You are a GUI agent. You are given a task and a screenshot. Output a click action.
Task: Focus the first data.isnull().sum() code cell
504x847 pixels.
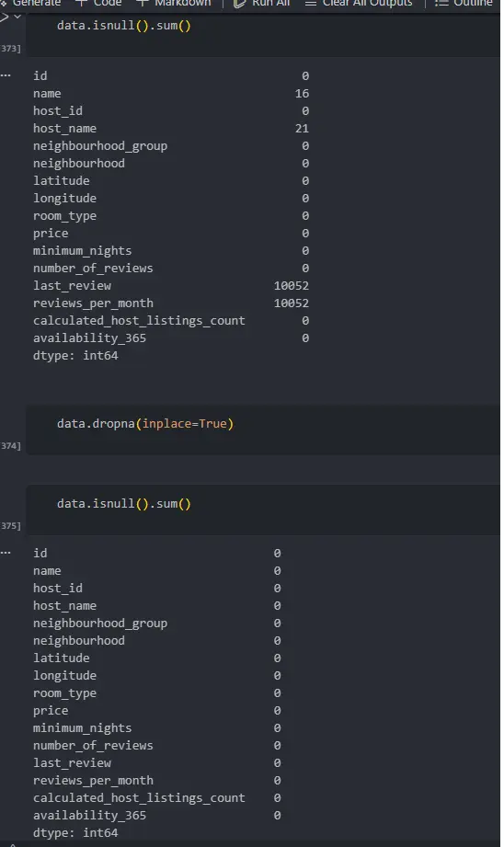click(x=262, y=32)
